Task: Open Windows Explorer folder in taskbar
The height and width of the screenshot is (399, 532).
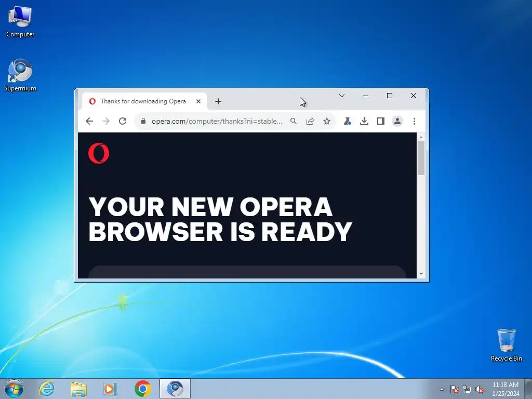Action: tap(78, 389)
